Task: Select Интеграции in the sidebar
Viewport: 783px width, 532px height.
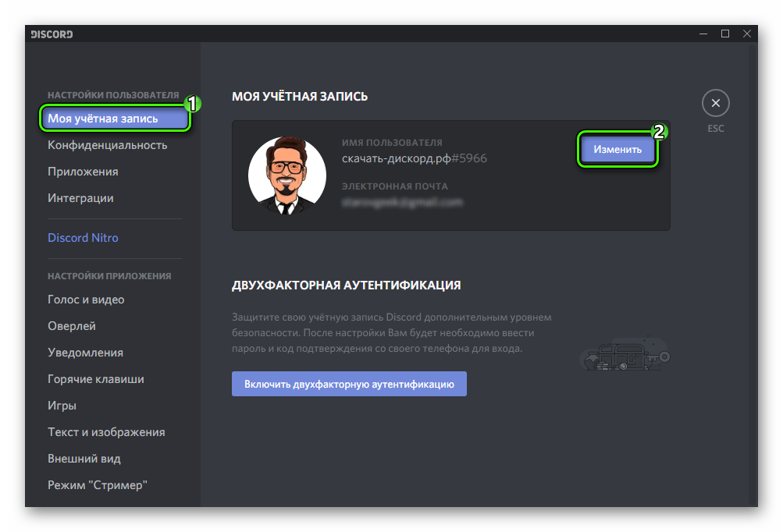Action: [80, 198]
